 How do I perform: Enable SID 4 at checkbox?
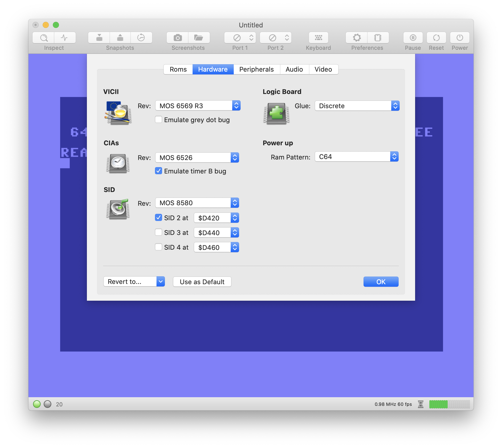(x=159, y=247)
